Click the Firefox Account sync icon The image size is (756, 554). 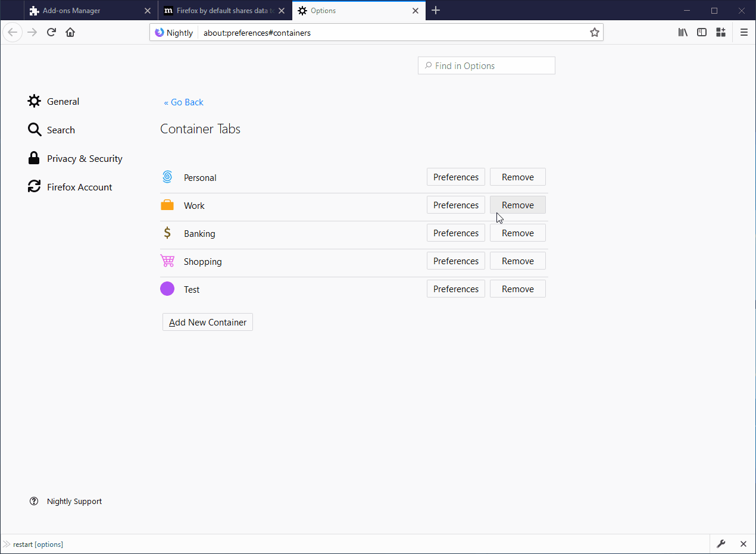[35, 187]
